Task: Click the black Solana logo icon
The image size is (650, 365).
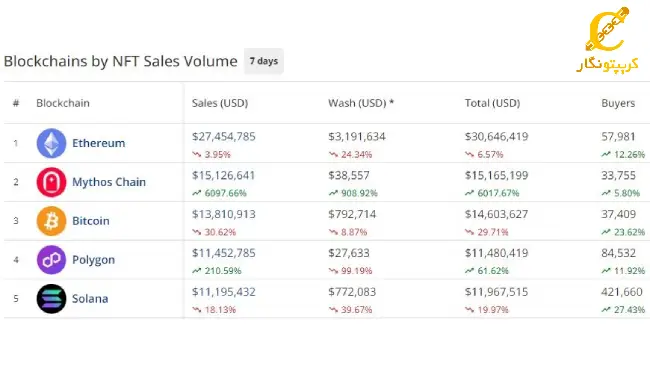Action: click(x=51, y=299)
